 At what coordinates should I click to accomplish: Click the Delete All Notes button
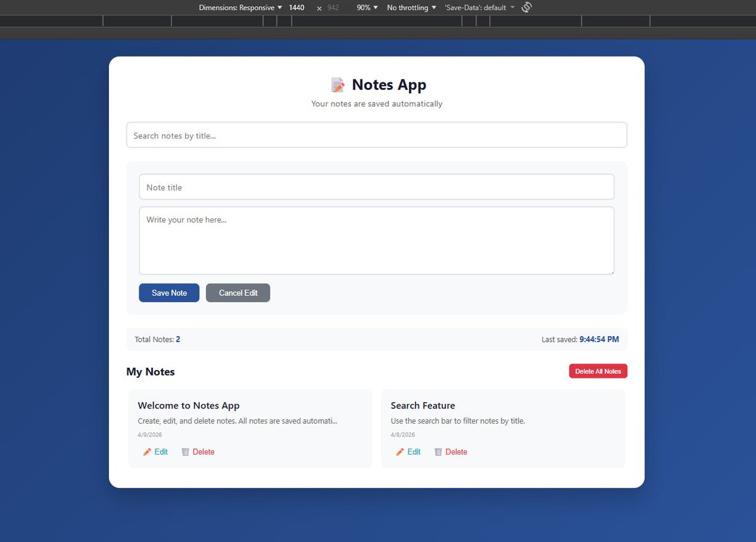point(598,371)
